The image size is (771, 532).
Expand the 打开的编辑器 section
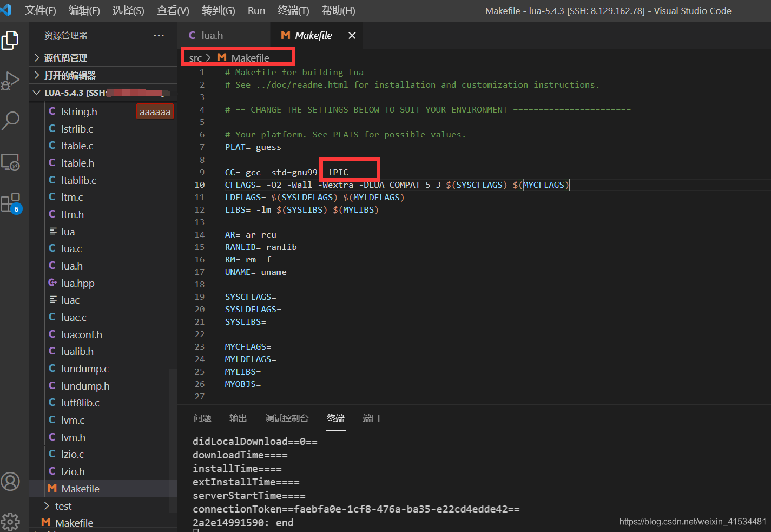point(103,75)
